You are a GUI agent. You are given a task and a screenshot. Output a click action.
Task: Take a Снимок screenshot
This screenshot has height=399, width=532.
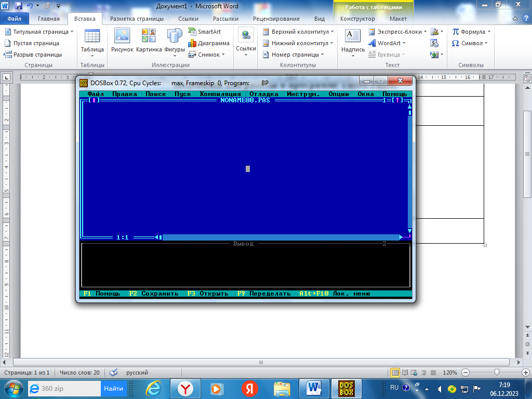coord(207,55)
